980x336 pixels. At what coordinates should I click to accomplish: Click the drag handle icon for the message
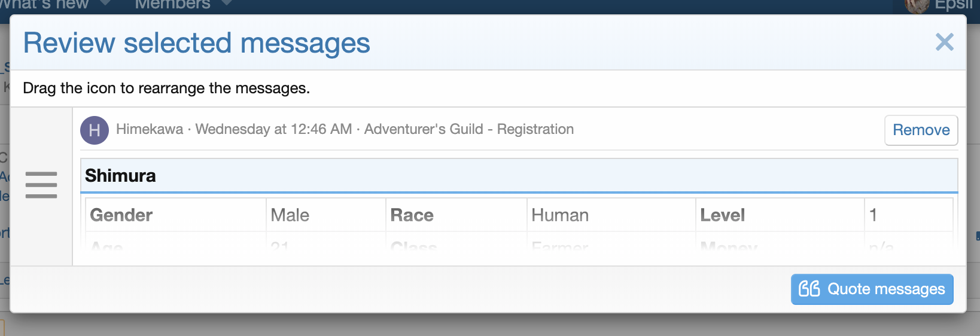coord(41,185)
